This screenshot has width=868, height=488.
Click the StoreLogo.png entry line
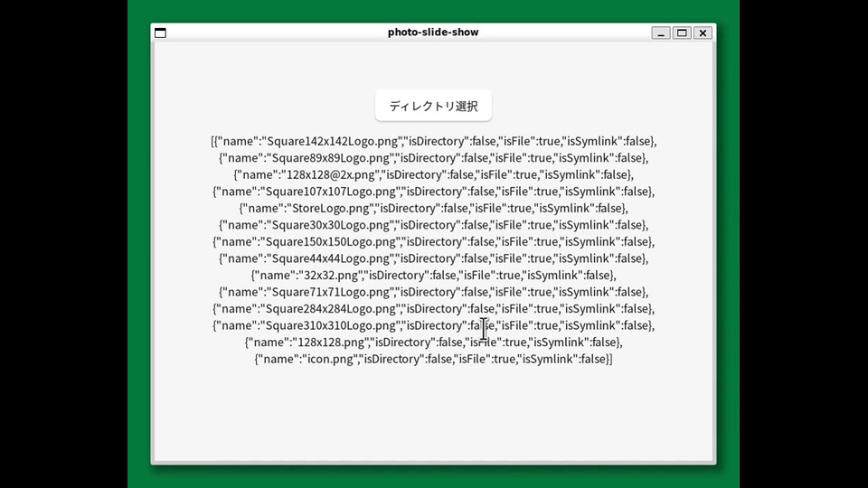433,208
